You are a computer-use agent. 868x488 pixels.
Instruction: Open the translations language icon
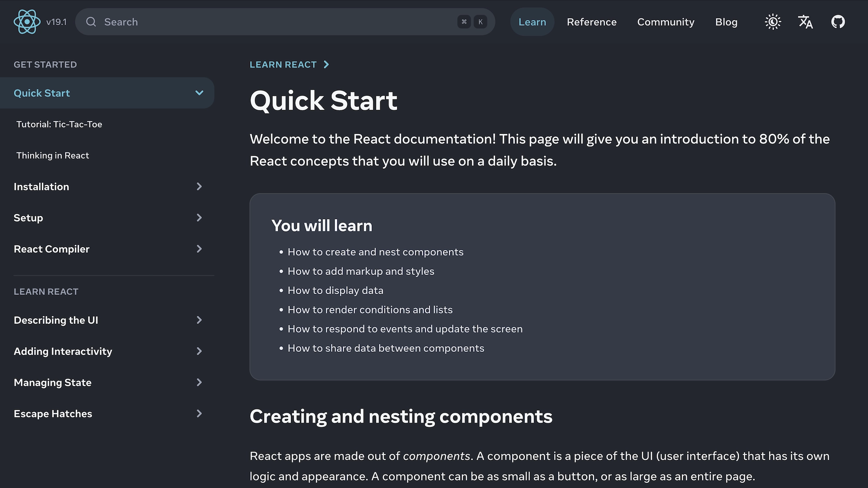click(805, 22)
